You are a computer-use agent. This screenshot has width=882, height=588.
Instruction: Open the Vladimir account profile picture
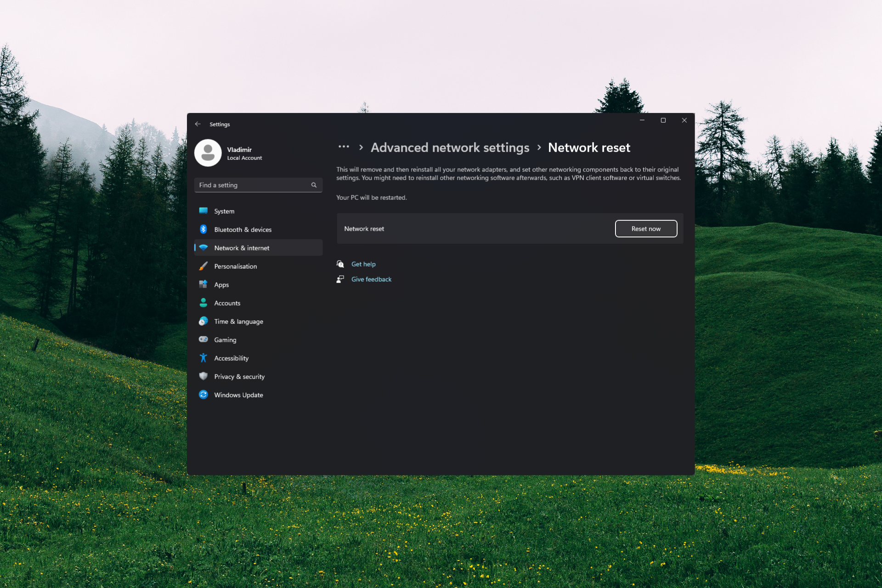(x=208, y=153)
